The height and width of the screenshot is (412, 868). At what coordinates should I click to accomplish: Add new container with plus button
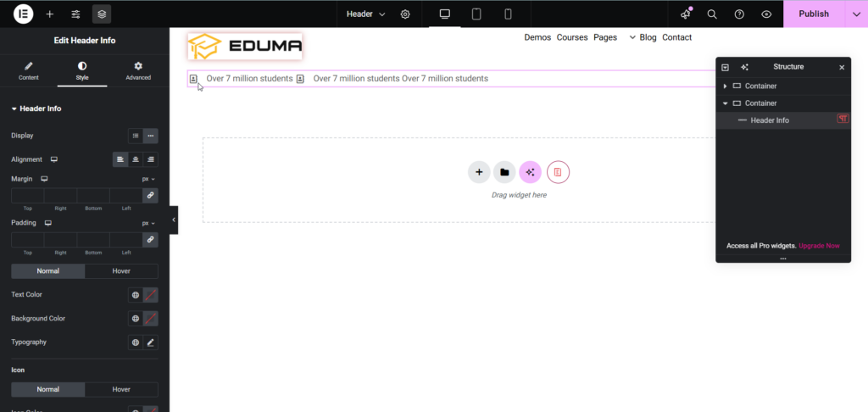click(479, 172)
